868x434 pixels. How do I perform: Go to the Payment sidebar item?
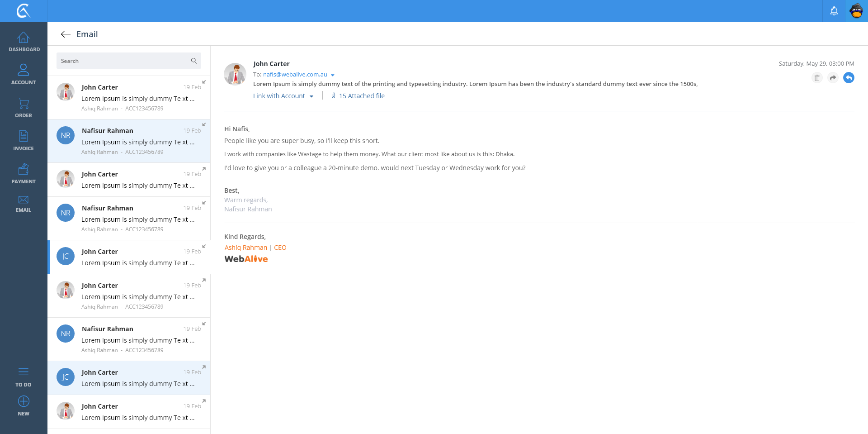pos(24,174)
